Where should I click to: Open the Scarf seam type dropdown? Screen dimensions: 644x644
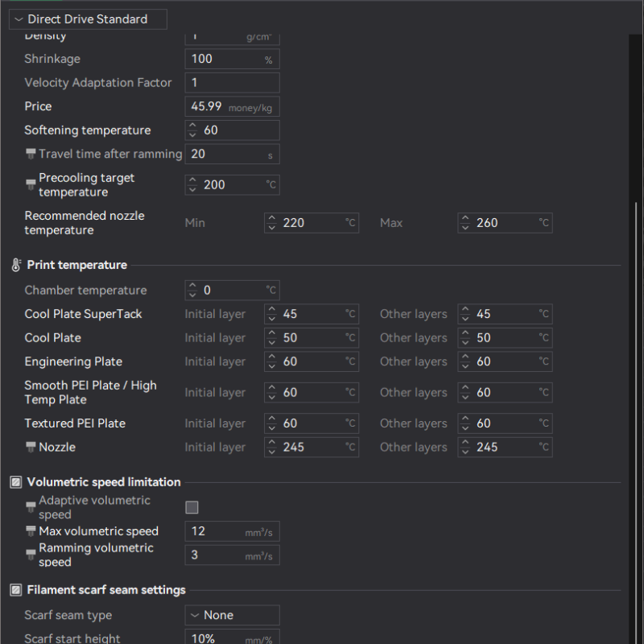[x=232, y=615]
